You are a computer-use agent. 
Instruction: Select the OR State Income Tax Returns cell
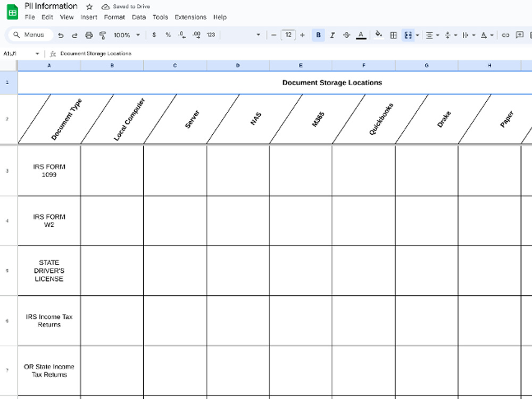click(49, 370)
